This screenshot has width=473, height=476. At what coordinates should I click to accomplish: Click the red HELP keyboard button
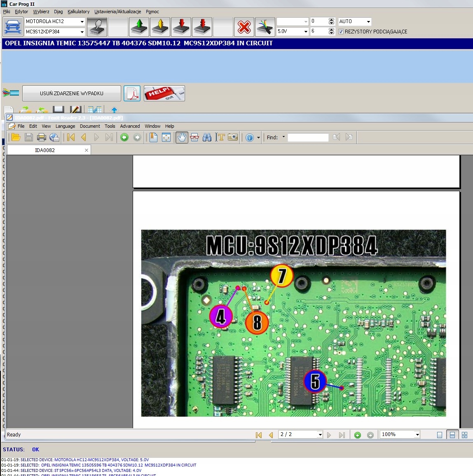[x=164, y=93]
